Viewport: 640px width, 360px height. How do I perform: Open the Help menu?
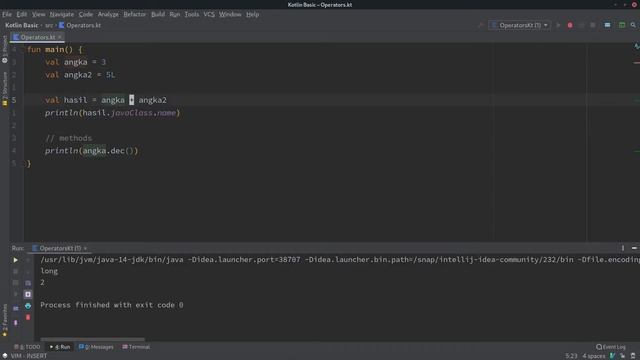[x=253, y=14]
